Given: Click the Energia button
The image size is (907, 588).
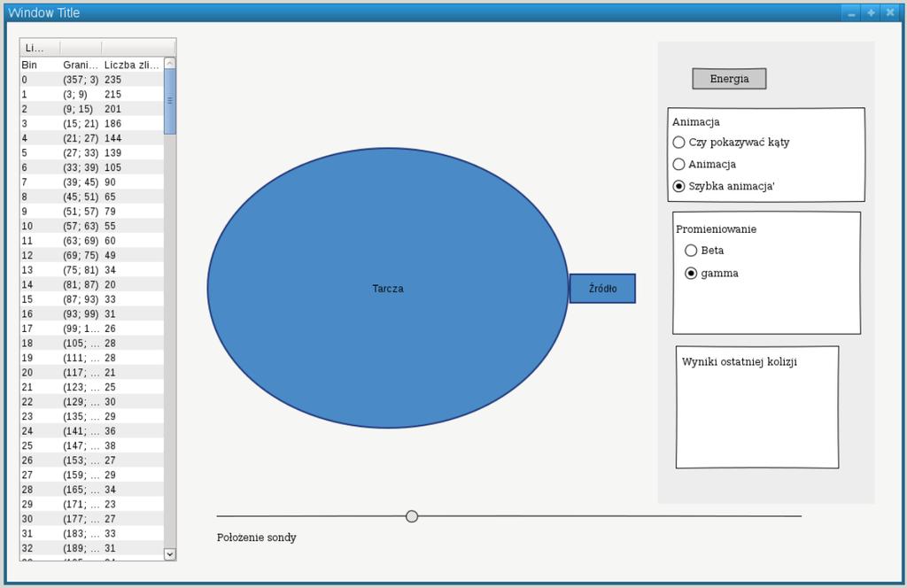Looking at the screenshot, I should click(729, 79).
